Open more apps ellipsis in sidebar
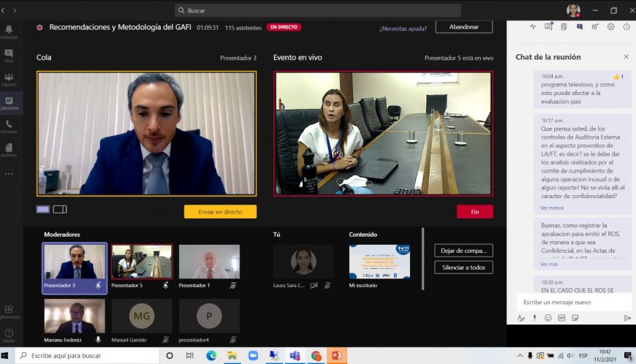The image size is (636, 364). pos(9,174)
